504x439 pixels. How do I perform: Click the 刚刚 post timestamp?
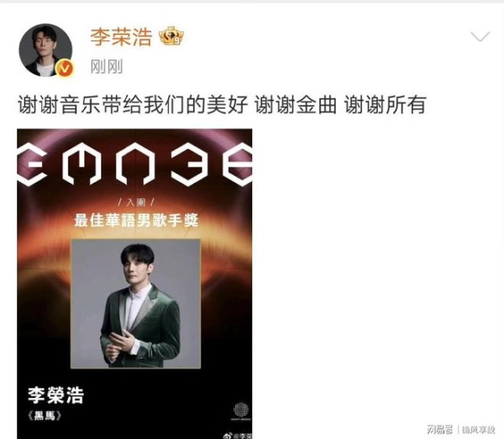pyautogui.click(x=107, y=67)
